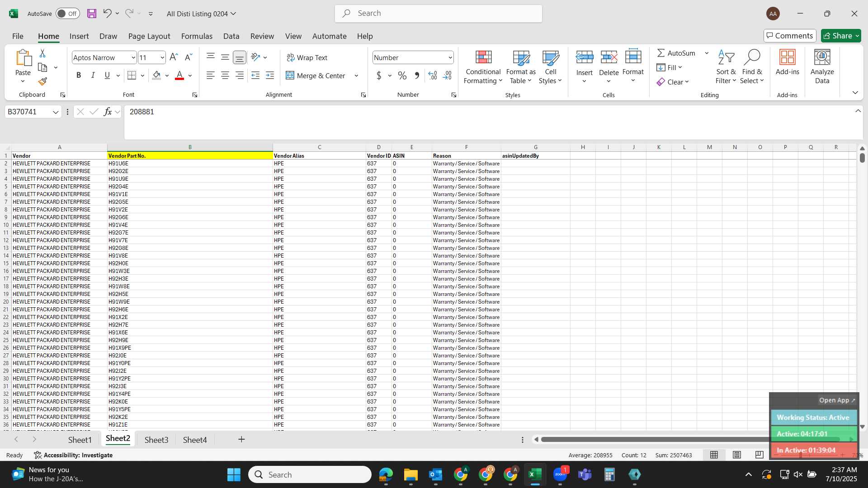Open the Number format dropdown
The image size is (868, 488).
tap(450, 57)
